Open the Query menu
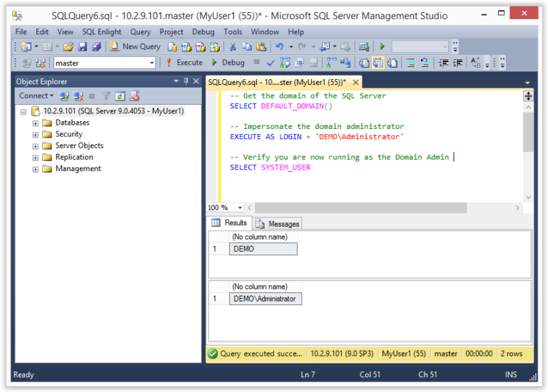Screen dimensions: 548x392 (x=140, y=32)
